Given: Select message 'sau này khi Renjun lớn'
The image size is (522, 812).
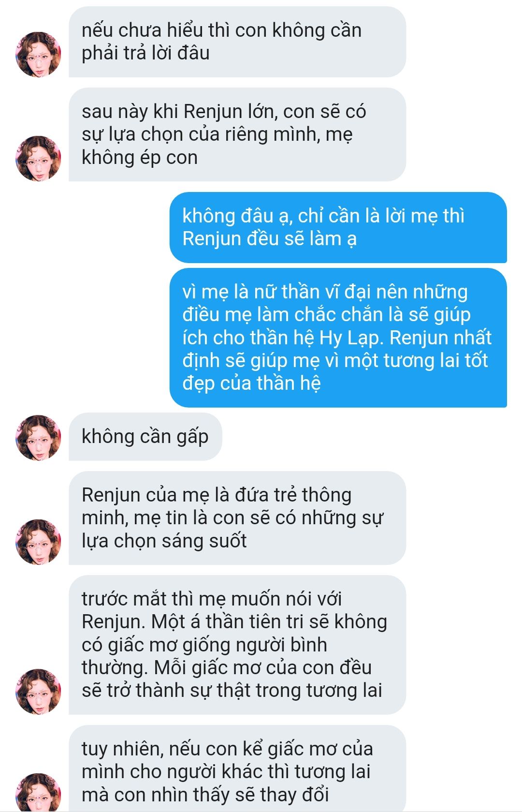Looking at the screenshot, I should (237, 134).
